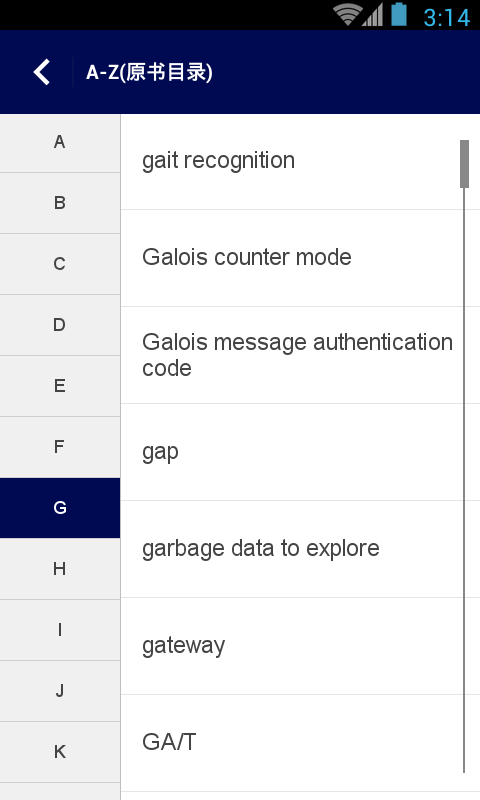This screenshot has width=480, height=800.
Task: Open letter E index
Action: point(60,386)
